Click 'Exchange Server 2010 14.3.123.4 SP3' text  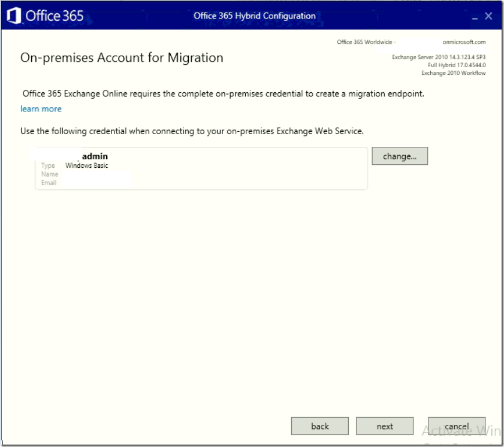pos(439,57)
